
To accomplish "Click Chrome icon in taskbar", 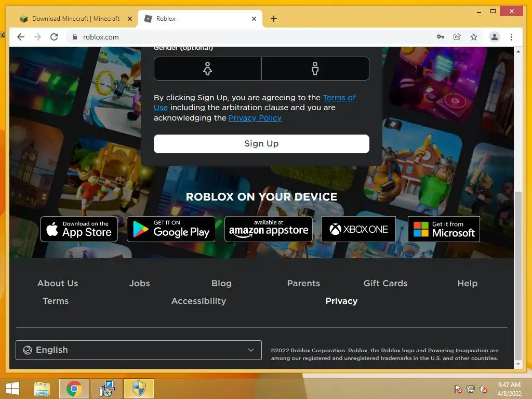I will (74, 389).
